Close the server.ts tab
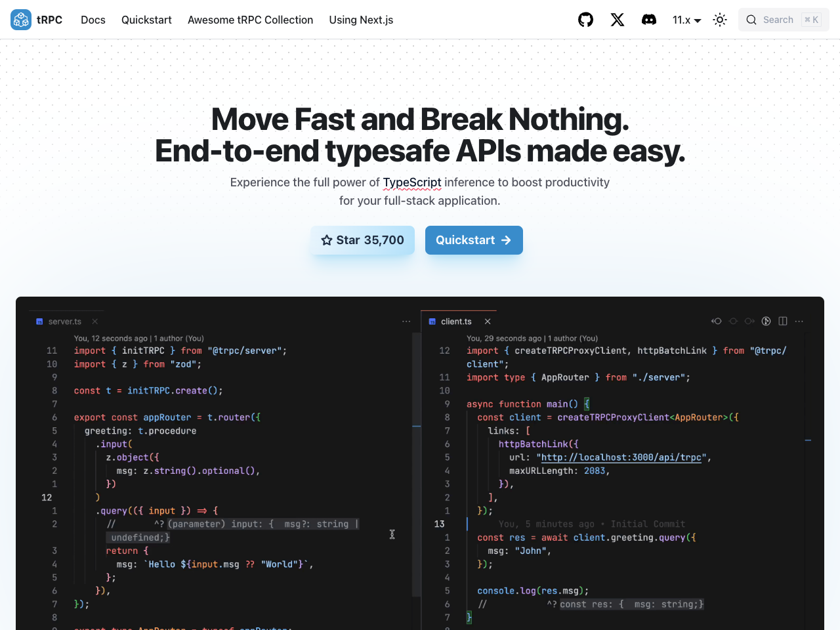Screen dimensions: 840x630 [95, 322]
